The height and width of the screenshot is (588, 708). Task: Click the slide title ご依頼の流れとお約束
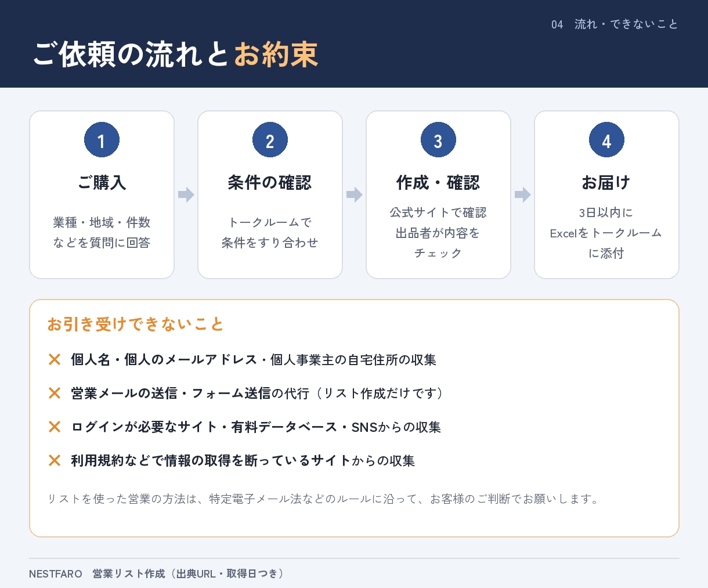[x=175, y=54]
